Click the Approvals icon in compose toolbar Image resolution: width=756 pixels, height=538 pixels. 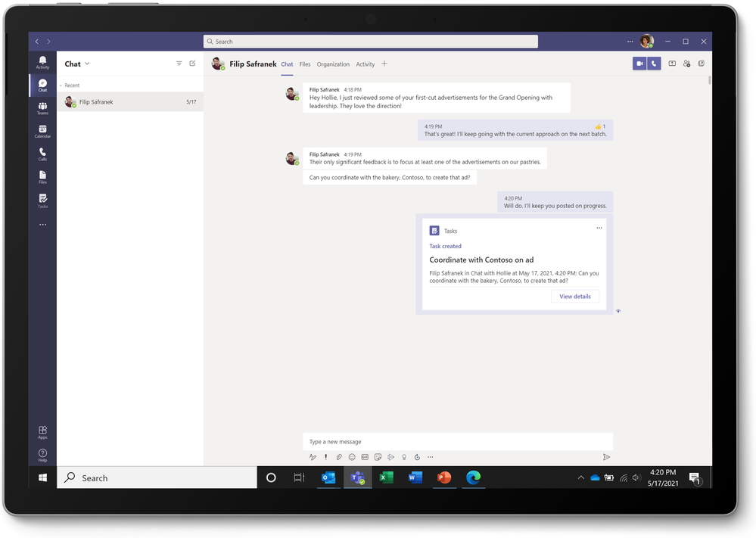coord(417,457)
